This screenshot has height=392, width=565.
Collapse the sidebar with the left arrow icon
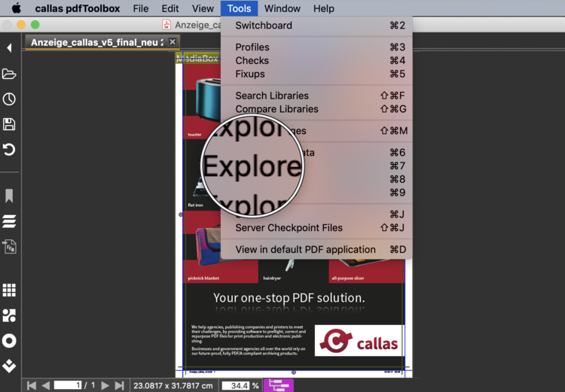[x=9, y=47]
